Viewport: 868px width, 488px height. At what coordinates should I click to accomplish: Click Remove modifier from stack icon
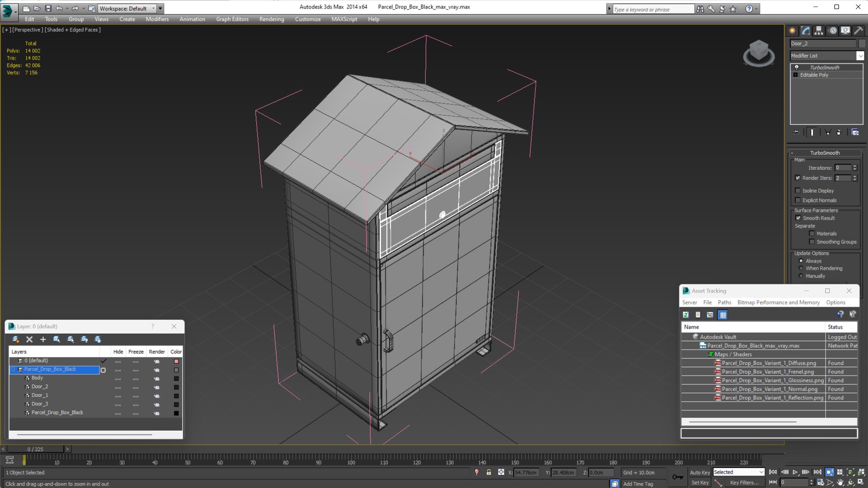[x=839, y=132]
